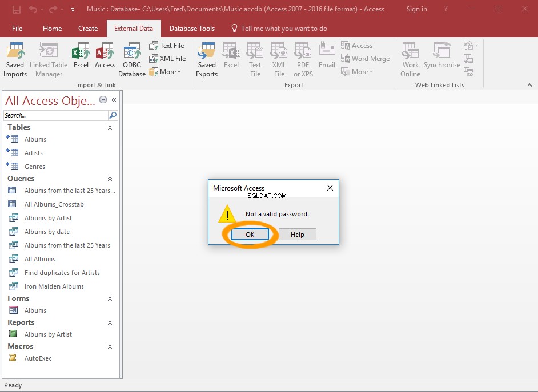Open the File tab
Image resolution: width=538 pixels, height=392 pixels.
(17, 29)
